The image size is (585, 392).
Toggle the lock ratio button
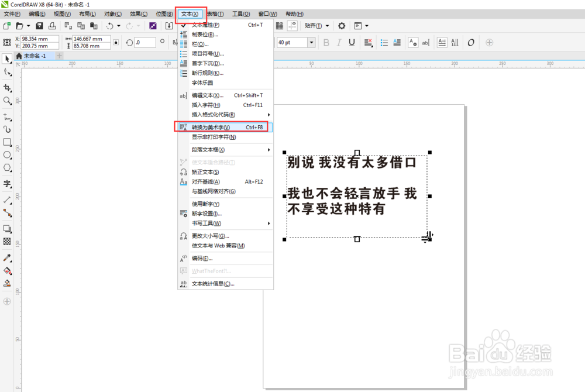point(116,43)
